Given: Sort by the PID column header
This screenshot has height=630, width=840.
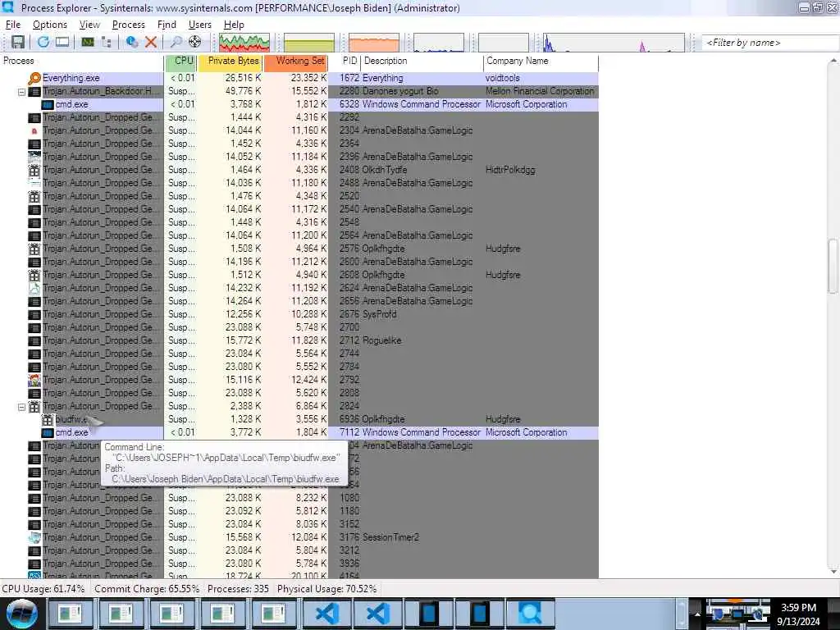Looking at the screenshot, I should (x=344, y=61).
